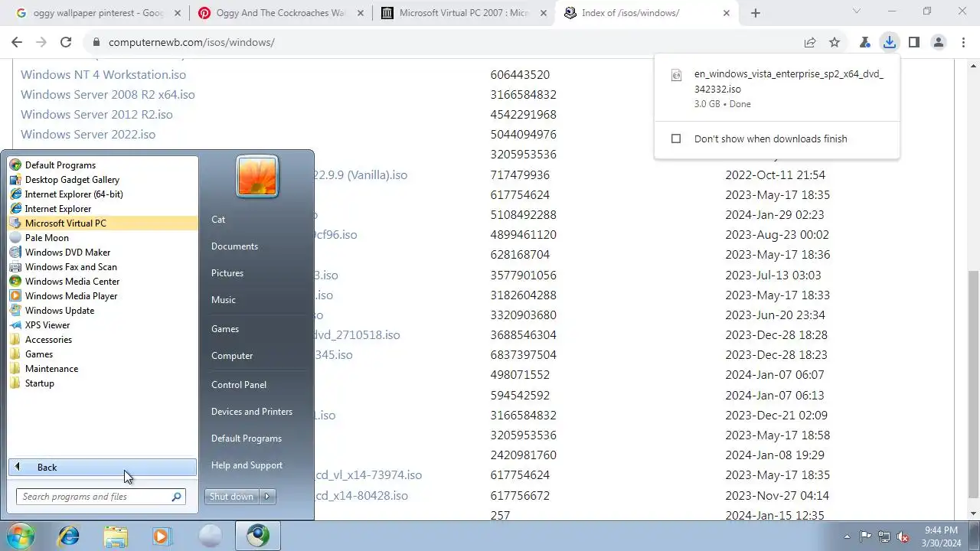The image size is (980, 551).
Task: Open Chrome profile avatar
Action: point(939,42)
